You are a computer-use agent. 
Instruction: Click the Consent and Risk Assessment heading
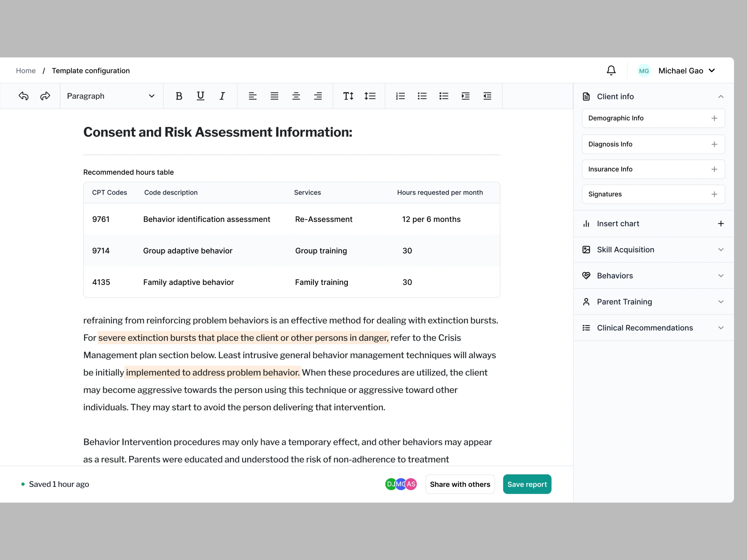pyautogui.click(x=218, y=132)
